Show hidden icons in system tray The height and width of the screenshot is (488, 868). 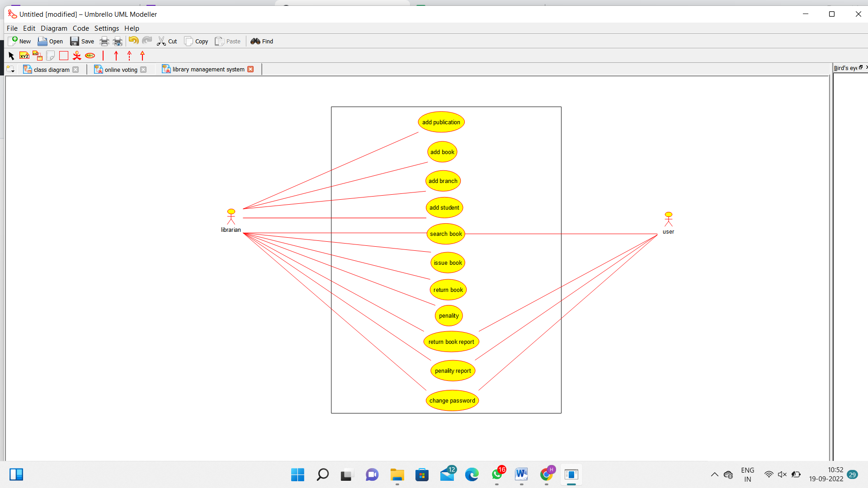tap(714, 474)
